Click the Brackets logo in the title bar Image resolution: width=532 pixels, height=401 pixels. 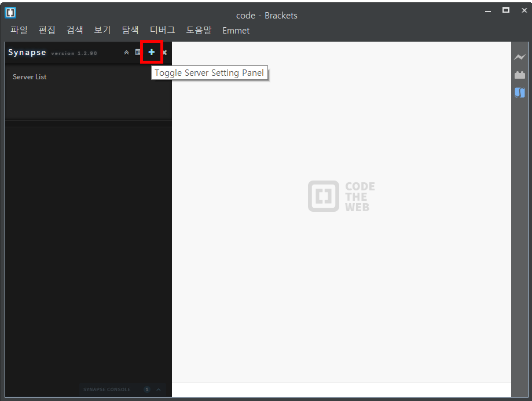pyautogui.click(x=10, y=13)
